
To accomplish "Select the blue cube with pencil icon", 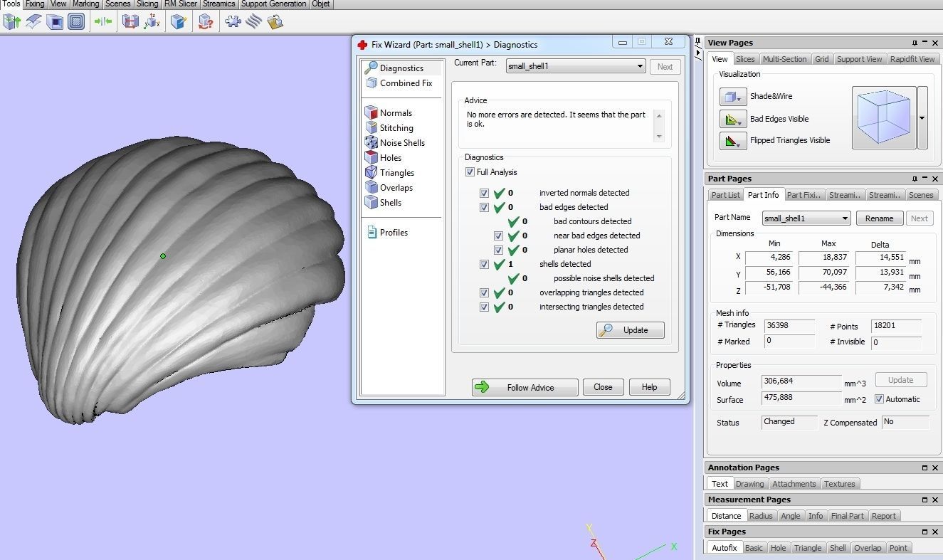I will click(179, 22).
